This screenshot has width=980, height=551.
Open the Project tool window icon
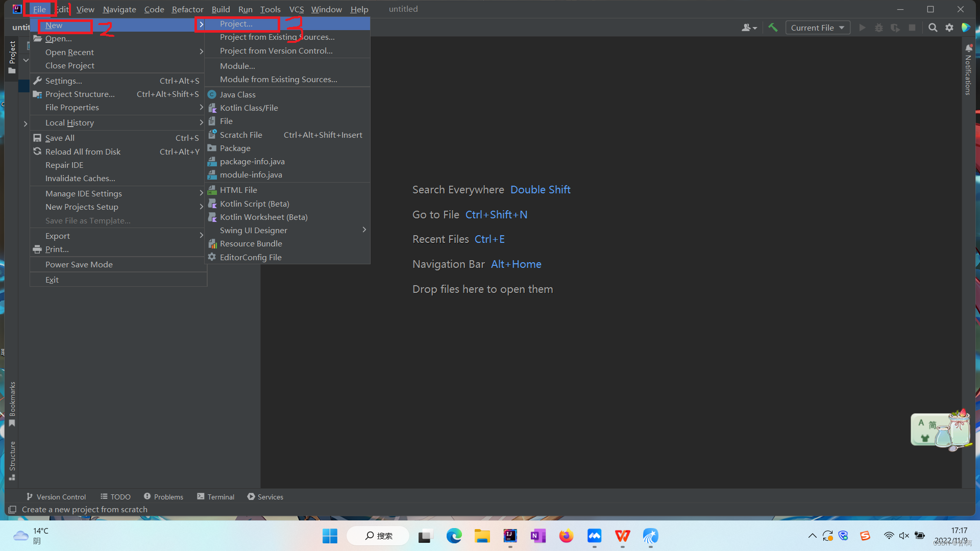pyautogui.click(x=11, y=53)
